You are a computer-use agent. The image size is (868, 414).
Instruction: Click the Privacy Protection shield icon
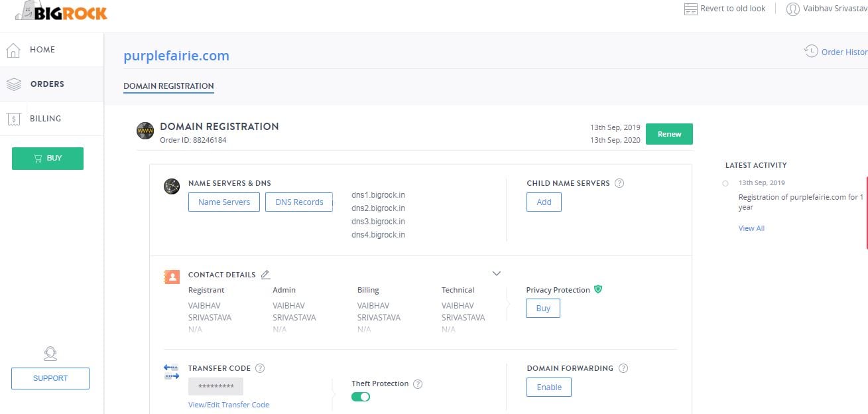tap(598, 289)
